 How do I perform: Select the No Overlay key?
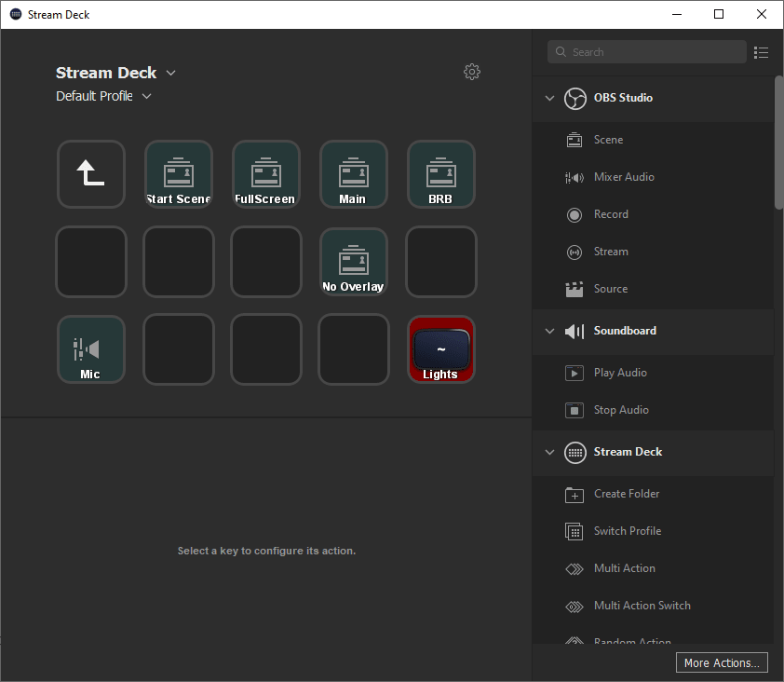[x=354, y=261]
